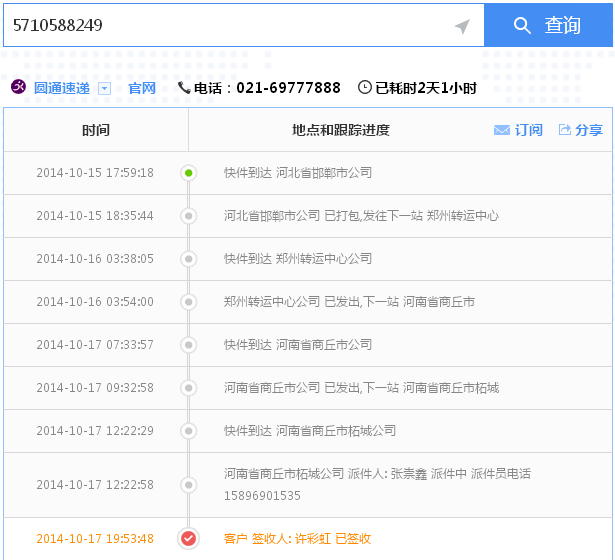Click the timeline dot for 03:54:00
Viewport: 615px width, 560px height.
pyautogui.click(x=189, y=302)
